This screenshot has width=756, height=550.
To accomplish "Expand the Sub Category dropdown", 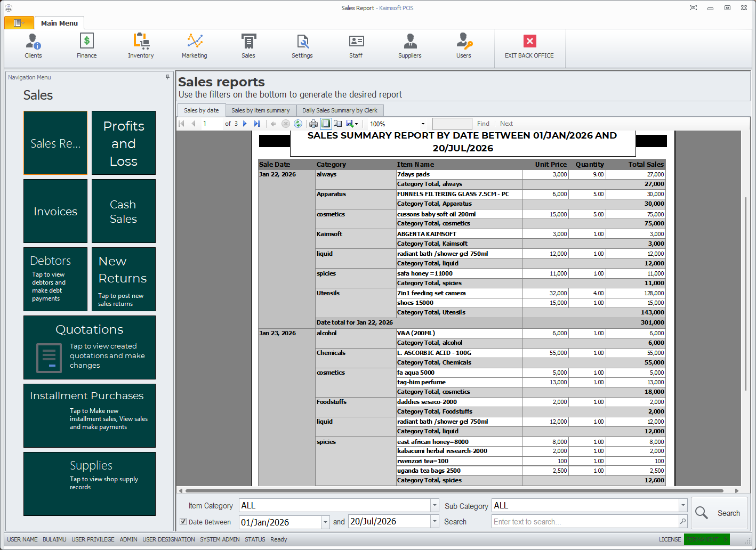I will pos(683,505).
